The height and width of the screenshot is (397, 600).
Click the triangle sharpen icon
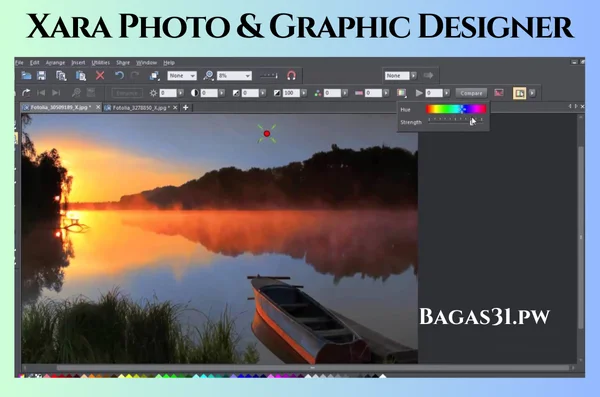[419, 93]
